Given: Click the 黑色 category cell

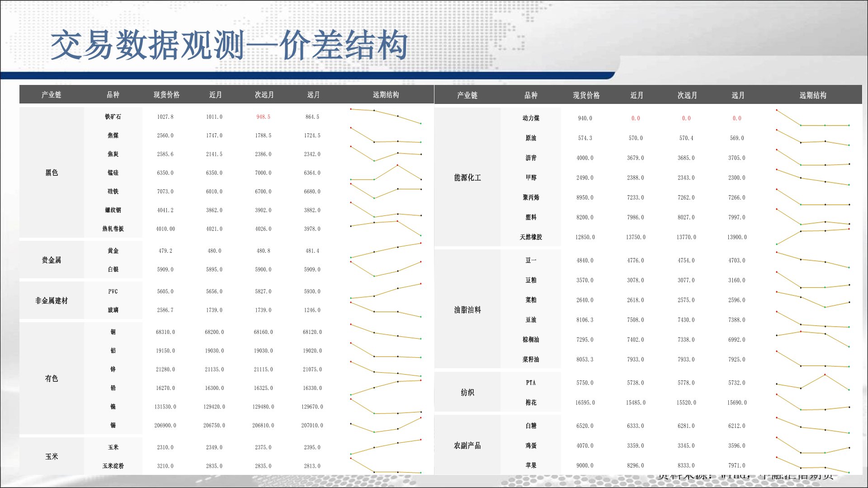Looking at the screenshot, I should (52, 173).
